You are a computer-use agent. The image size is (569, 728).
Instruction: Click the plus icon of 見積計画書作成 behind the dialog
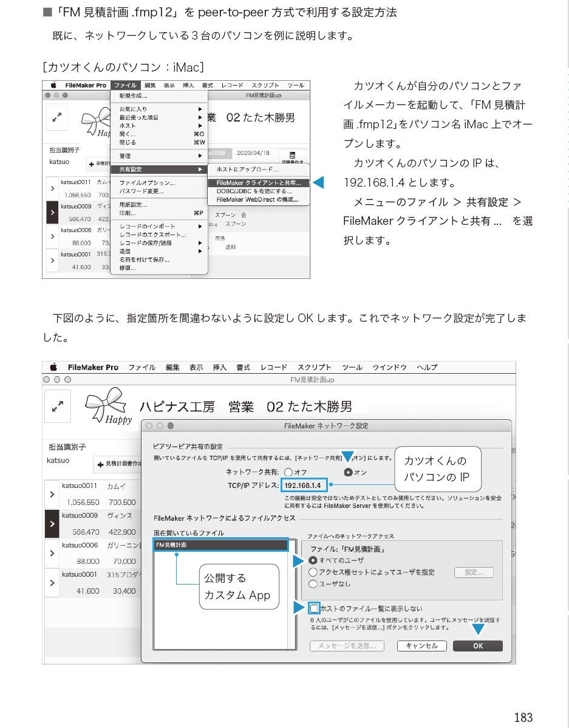(x=100, y=464)
